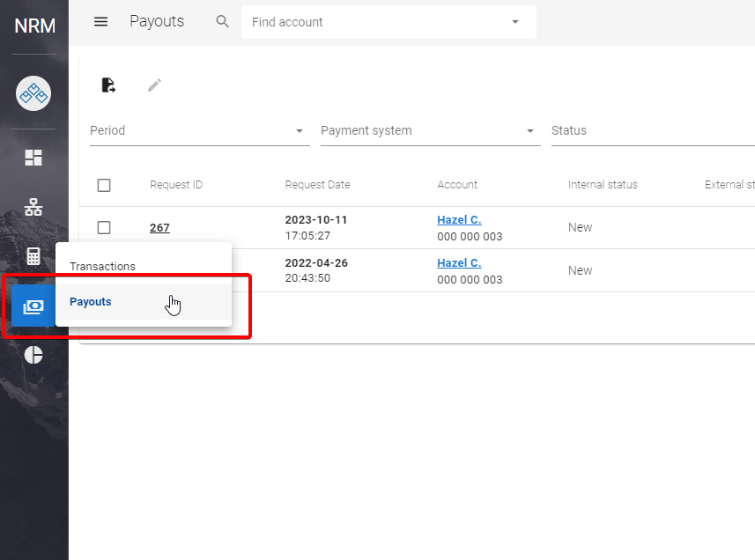Select Payouts from the flyout menu

click(x=92, y=302)
